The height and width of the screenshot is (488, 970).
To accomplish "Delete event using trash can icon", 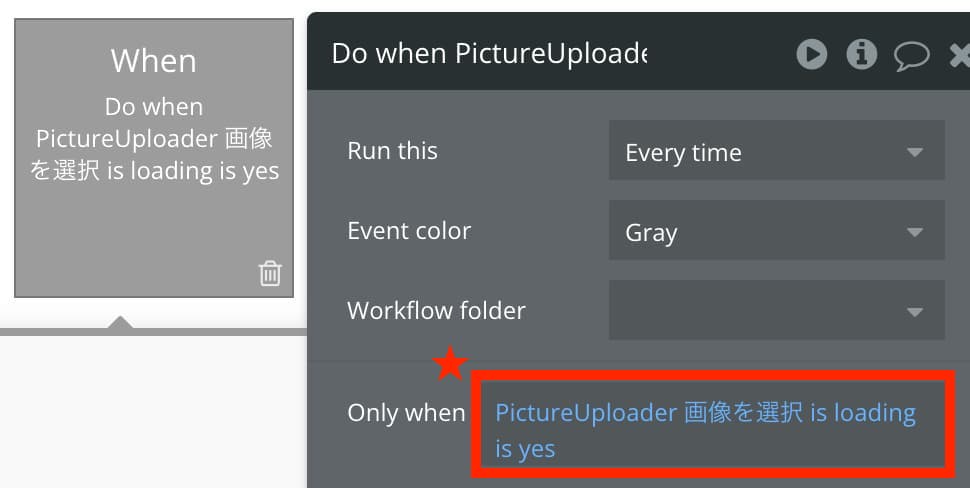I will 270,273.
